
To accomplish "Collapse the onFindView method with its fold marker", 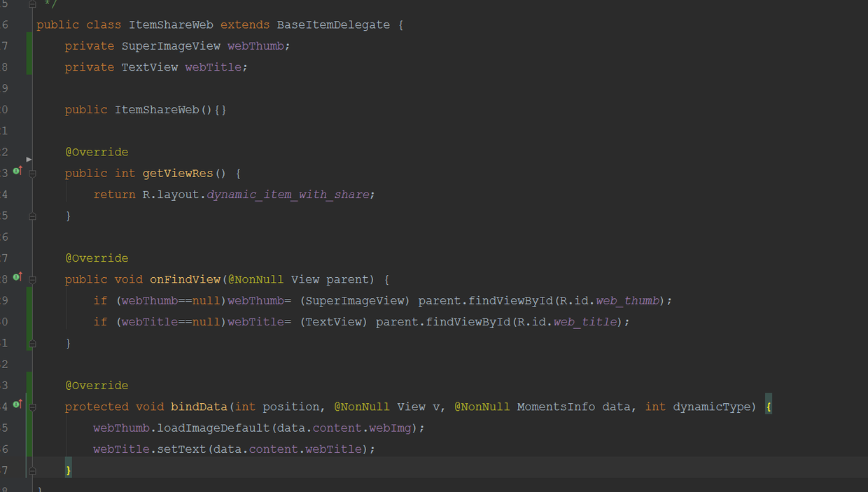I will point(32,279).
